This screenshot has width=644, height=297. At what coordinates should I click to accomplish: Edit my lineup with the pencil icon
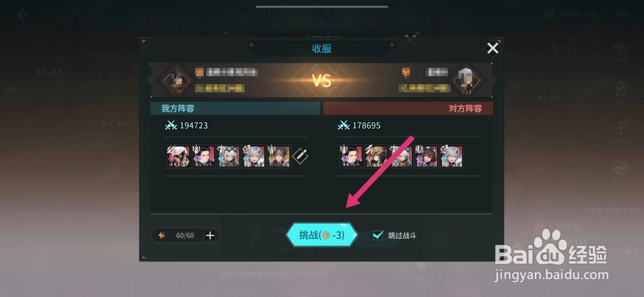301,156
